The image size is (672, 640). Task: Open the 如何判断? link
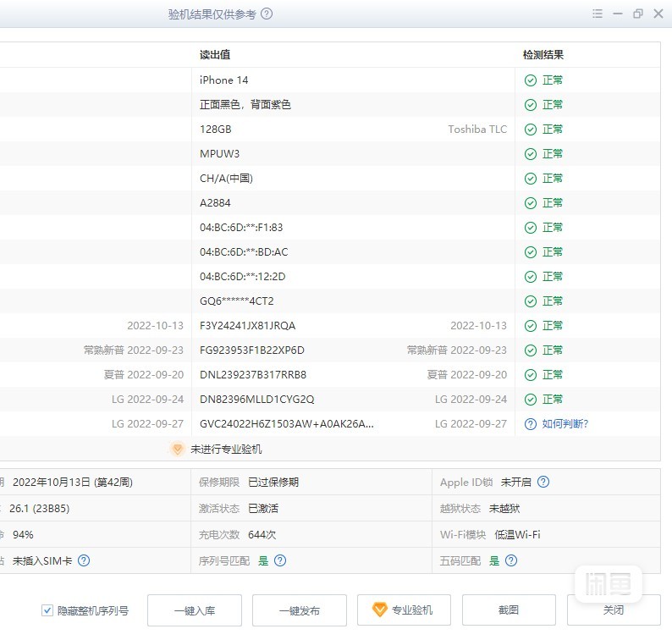pos(565,424)
